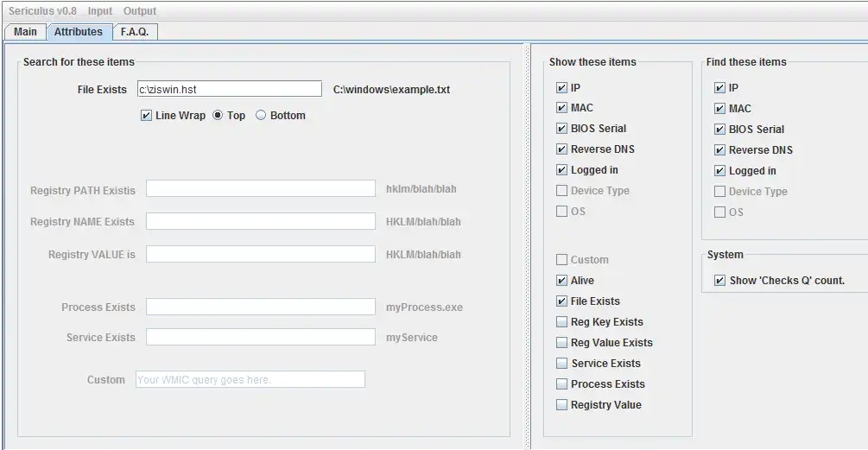The width and height of the screenshot is (868, 450).
Task: Enable the Registry Value checkbox
Action: click(x=561, y=404)
